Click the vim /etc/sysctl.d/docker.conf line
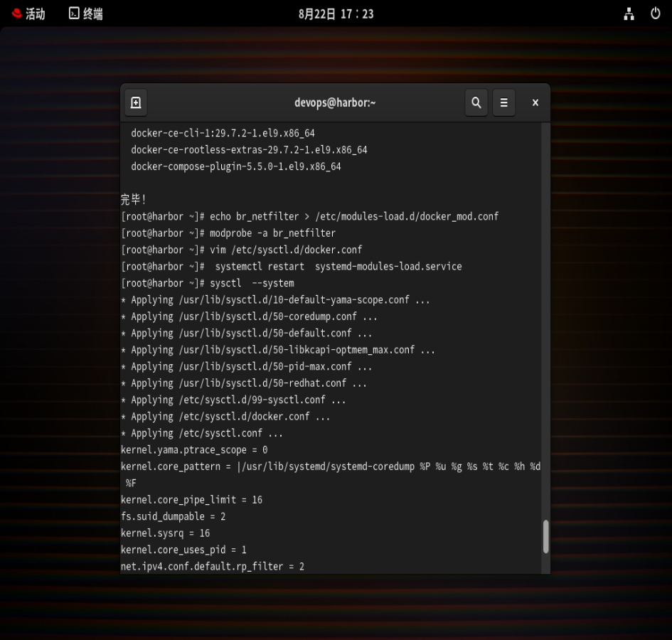Image resolution: width=672 pixels, height=640 pixels. coord(242,250)
